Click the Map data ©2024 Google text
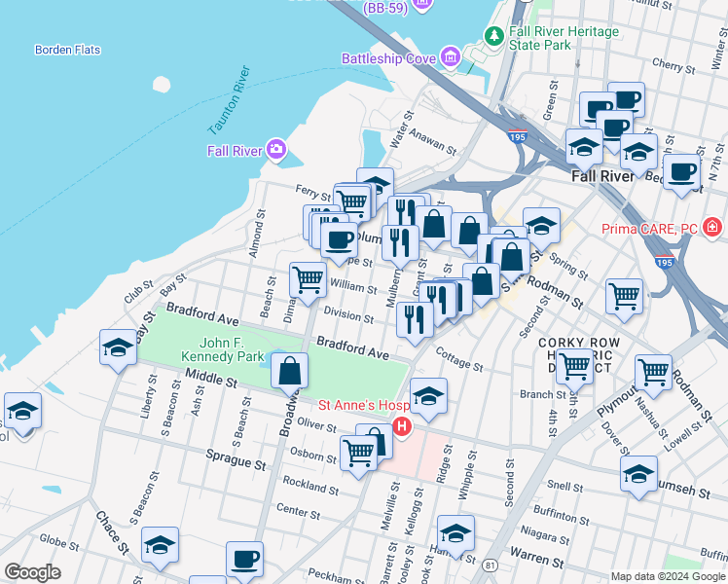Image resolution: width=728 pixels, height=584 pixels. pyautogui.click(x=667, y=576)
